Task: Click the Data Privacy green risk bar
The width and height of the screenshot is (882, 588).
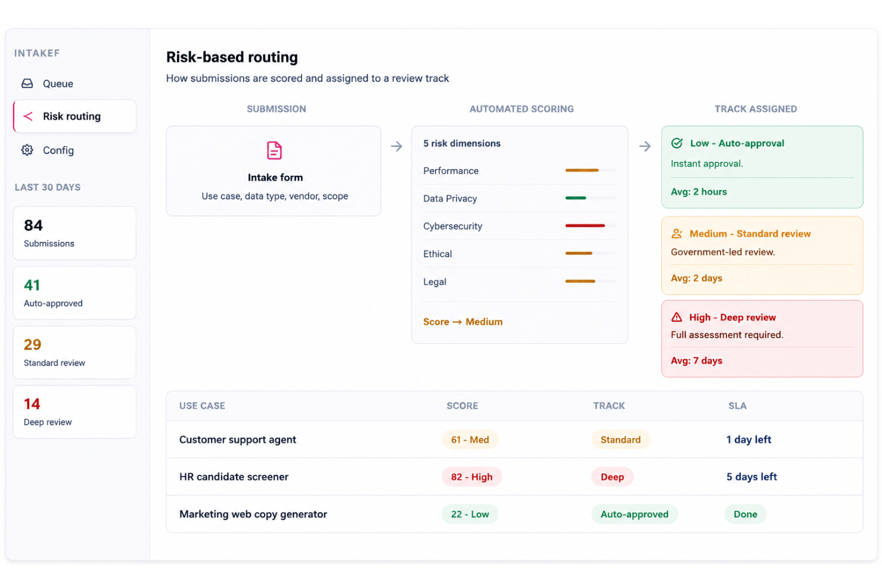Action: pos(576,198)
